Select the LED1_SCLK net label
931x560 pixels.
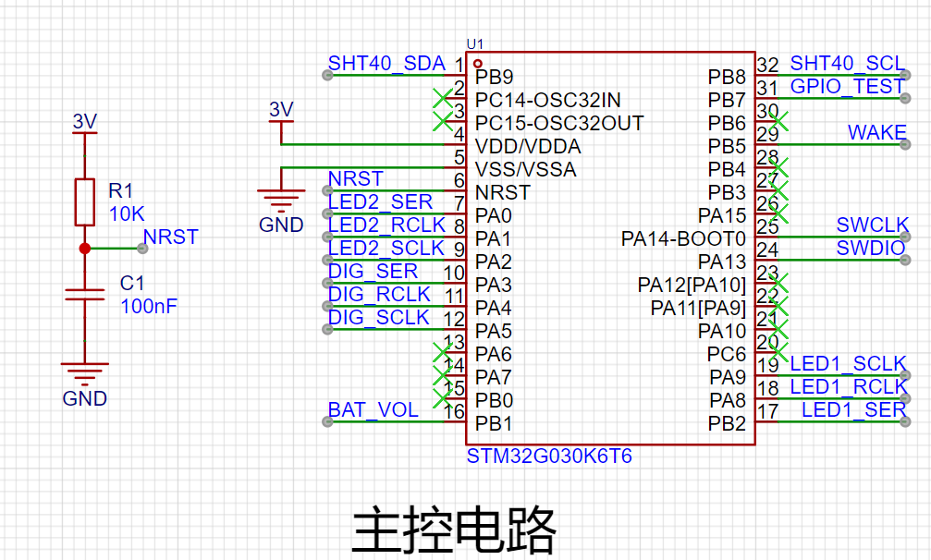coord(848,364)
